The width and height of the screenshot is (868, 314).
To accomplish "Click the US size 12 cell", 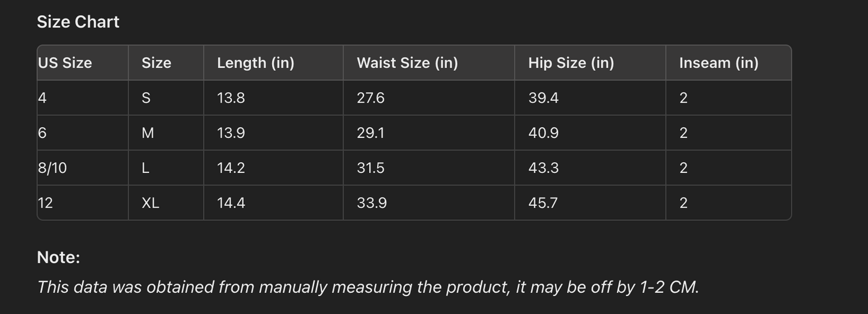I will click(x=45, y=203).
